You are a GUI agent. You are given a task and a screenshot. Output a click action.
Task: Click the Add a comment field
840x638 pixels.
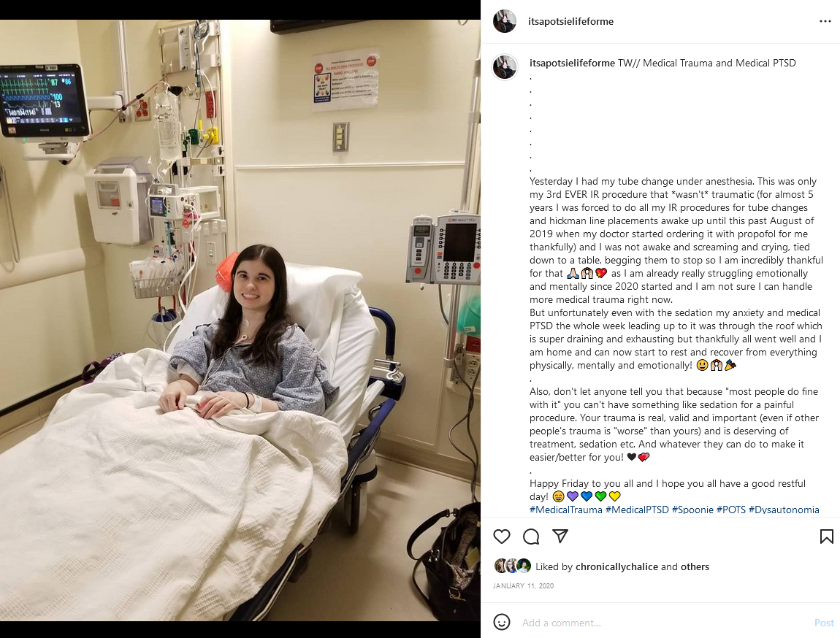click(664, 623)
